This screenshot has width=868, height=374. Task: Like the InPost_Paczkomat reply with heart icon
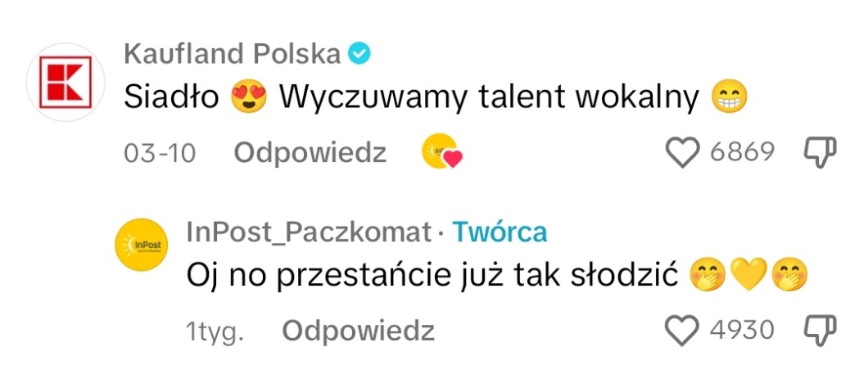[x=683, y=331]
